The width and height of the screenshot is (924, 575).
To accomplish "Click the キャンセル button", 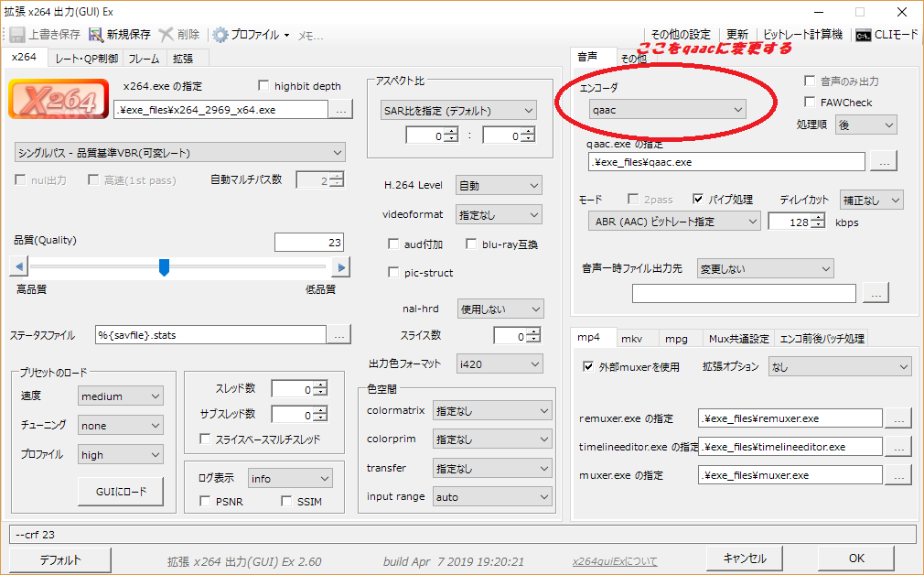I will tap(745, 559).
